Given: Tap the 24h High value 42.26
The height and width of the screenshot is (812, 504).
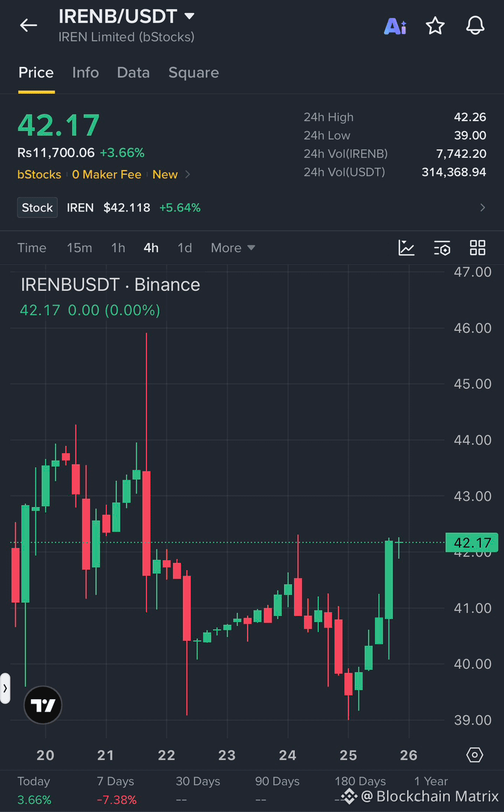Looking at the screenshot, I should click(x=470, y=118).
